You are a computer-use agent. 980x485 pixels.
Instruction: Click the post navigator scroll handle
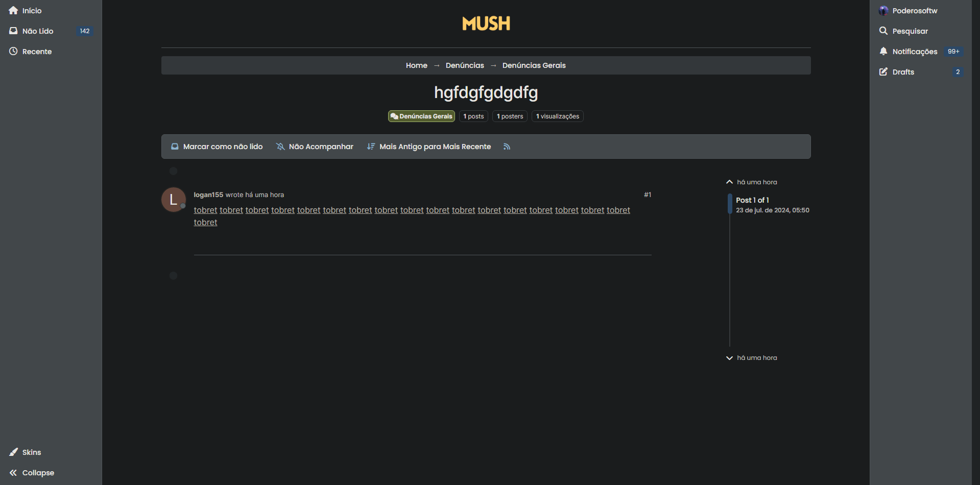[730, 204]
